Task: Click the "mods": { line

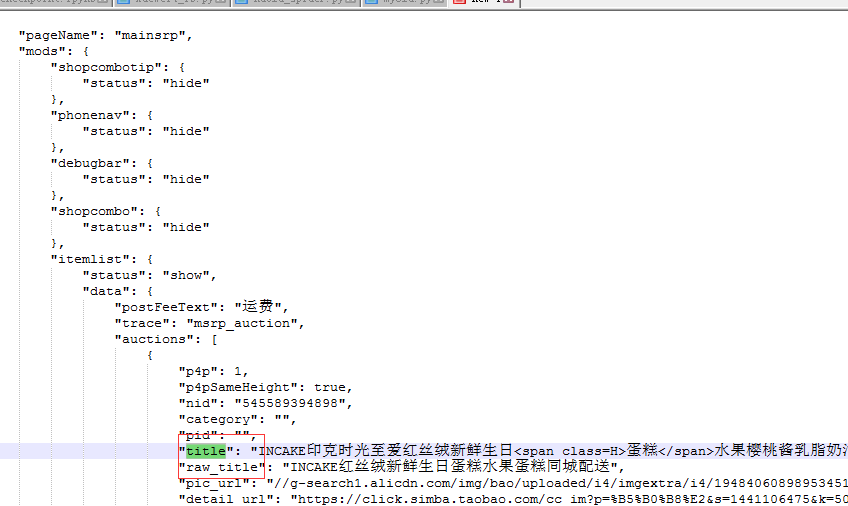Action: (54, 51)
